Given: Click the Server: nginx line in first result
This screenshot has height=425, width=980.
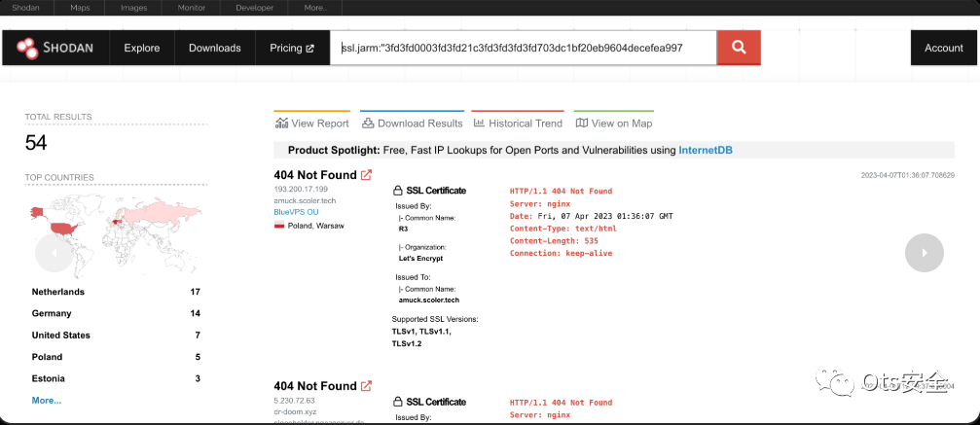Looking at the screenshot, I should click(x=540, y=204).
